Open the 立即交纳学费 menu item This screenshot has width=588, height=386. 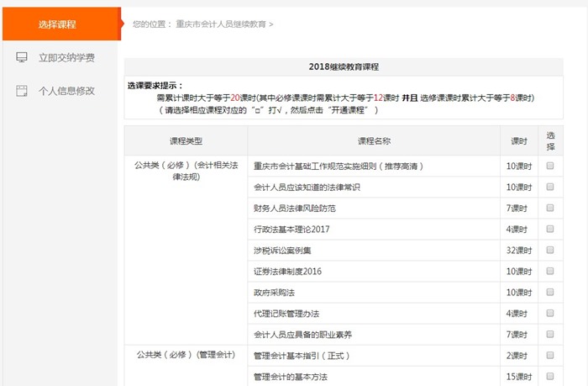tap(66, 57)
